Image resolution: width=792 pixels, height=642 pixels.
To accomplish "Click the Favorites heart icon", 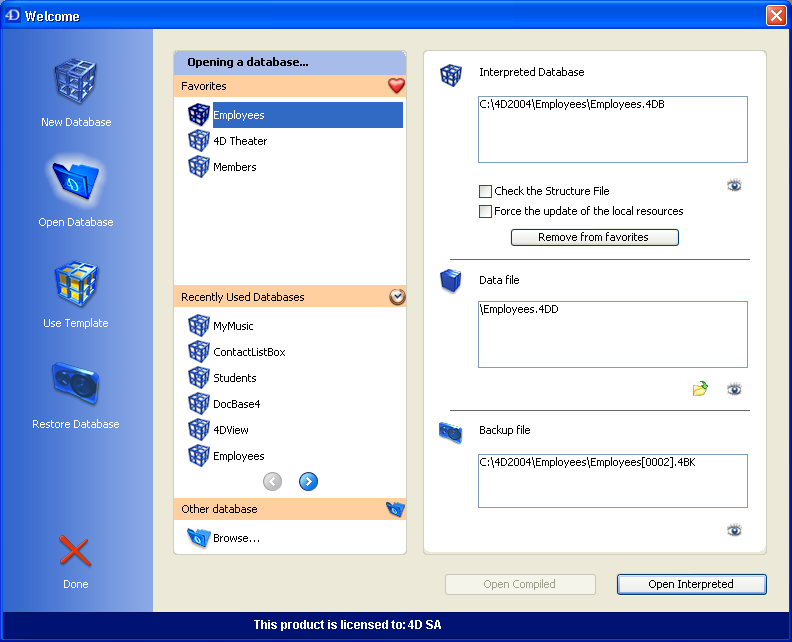I will pyautogui.click(x=396, y=86).
